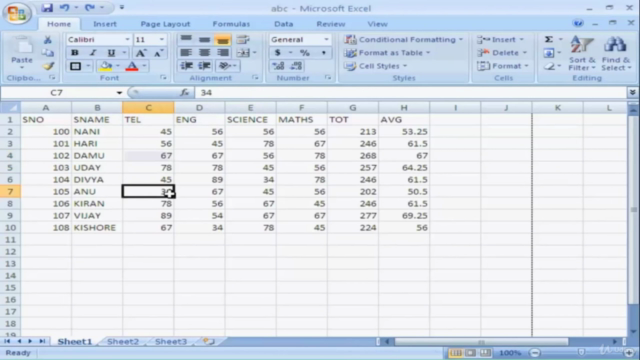Open the Office button menu
The height and width of the screenshot is (360, 640).
click(17, 13)
